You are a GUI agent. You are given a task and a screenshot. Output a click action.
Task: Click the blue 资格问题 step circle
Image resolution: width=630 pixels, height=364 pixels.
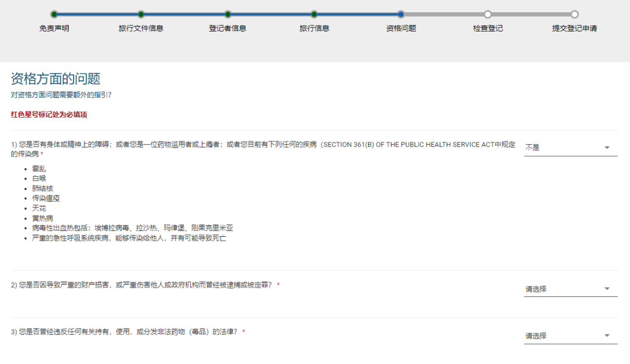tap(401, 13)
